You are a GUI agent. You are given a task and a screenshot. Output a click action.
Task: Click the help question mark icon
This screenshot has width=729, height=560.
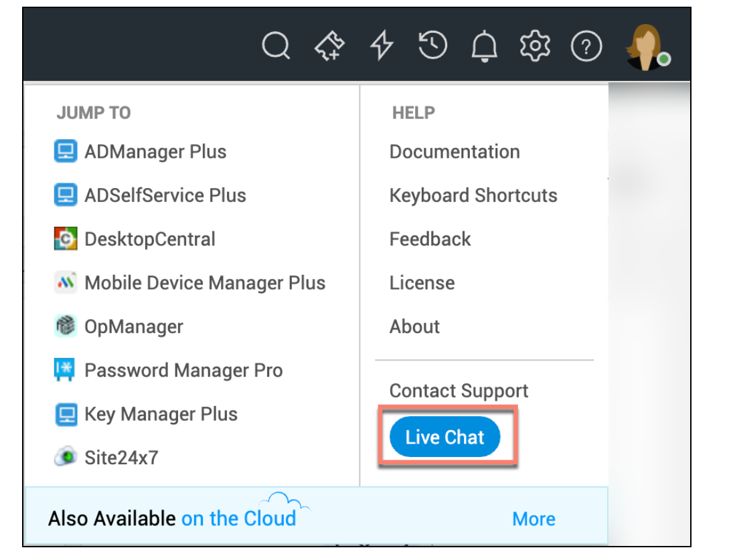coord(586,47)
